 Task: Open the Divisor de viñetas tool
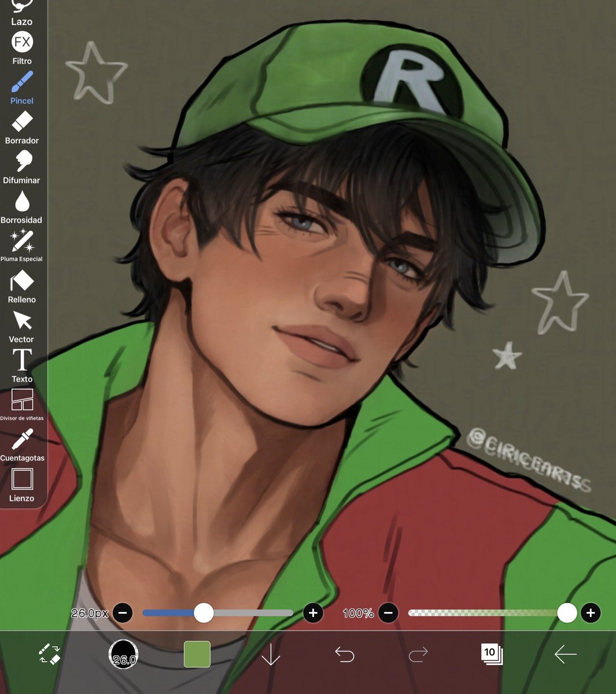click(22, 405)
